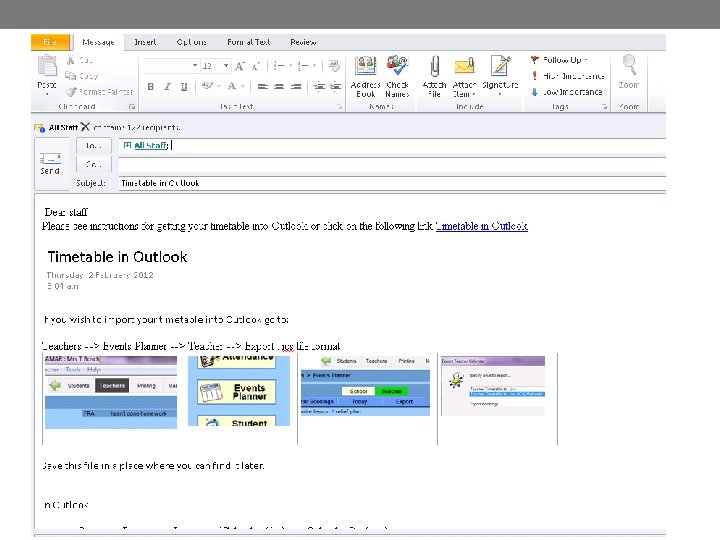The width and height of the screenshot is (720, 540).
Task: Toggle Bold formatting
Action: [x=151, y=86]
